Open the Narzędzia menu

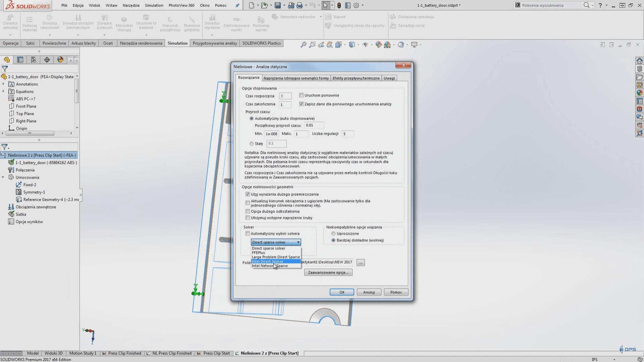[131, 5]
